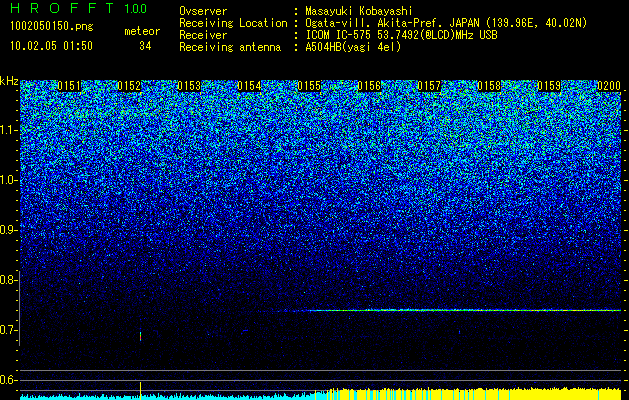Image resolution: width=629 pixels, height=400 pixels.
Task: Click the 0152 time marker
Action: [x=129, y=86]
